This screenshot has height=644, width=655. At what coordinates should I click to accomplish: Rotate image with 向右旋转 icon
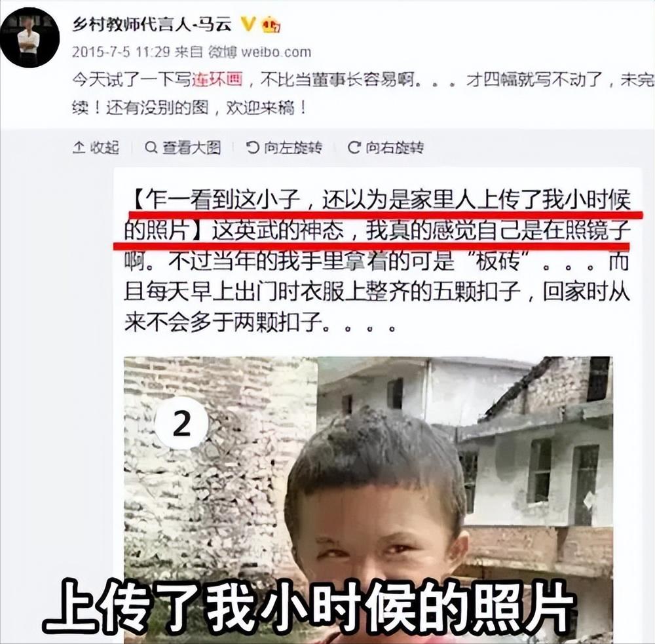point(354,147)
